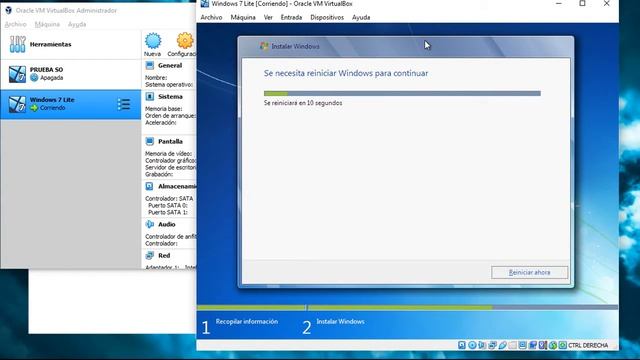Click the virtualization features V status icon

(x=542, y=345)
